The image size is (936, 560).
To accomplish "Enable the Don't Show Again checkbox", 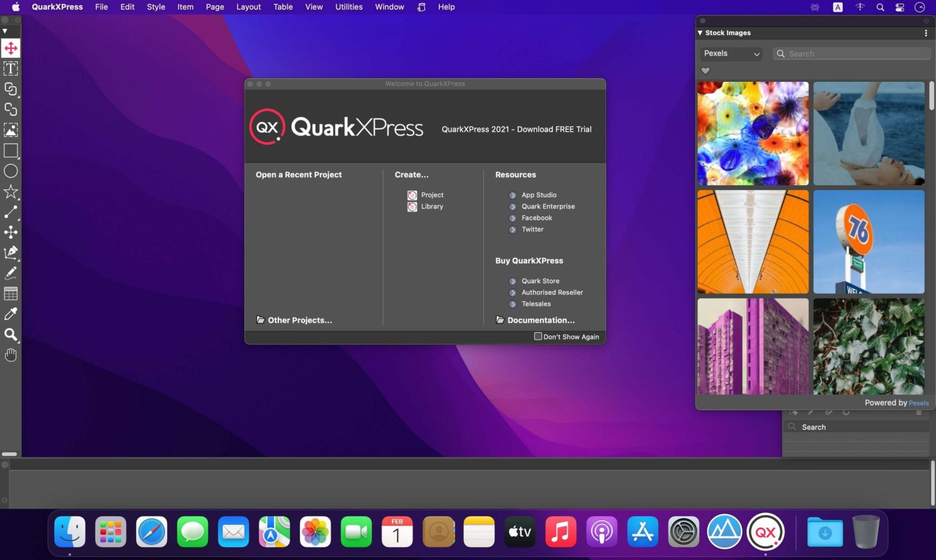I will pyautogui.click(x=538, y=336).
